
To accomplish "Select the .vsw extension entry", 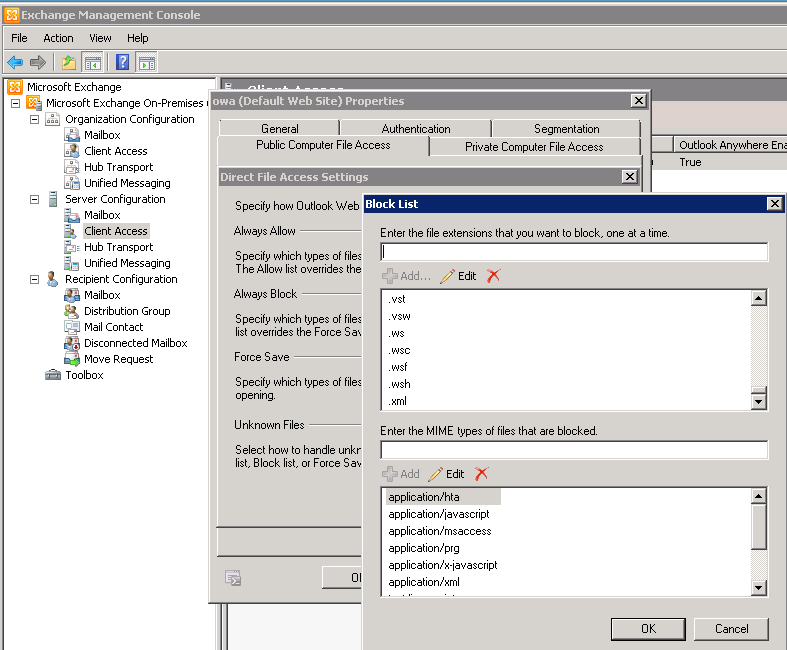I will (399, 316).
